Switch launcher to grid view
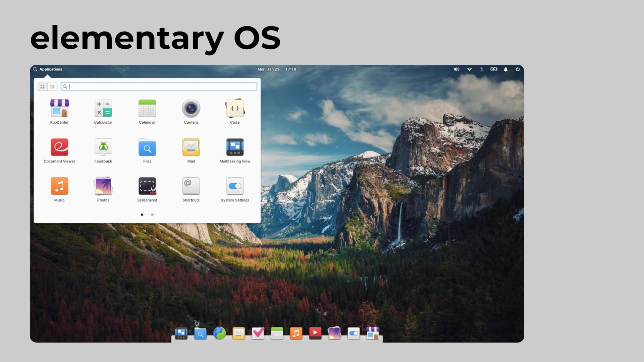This screenshot has height=362, width=644. pos(43,86)
